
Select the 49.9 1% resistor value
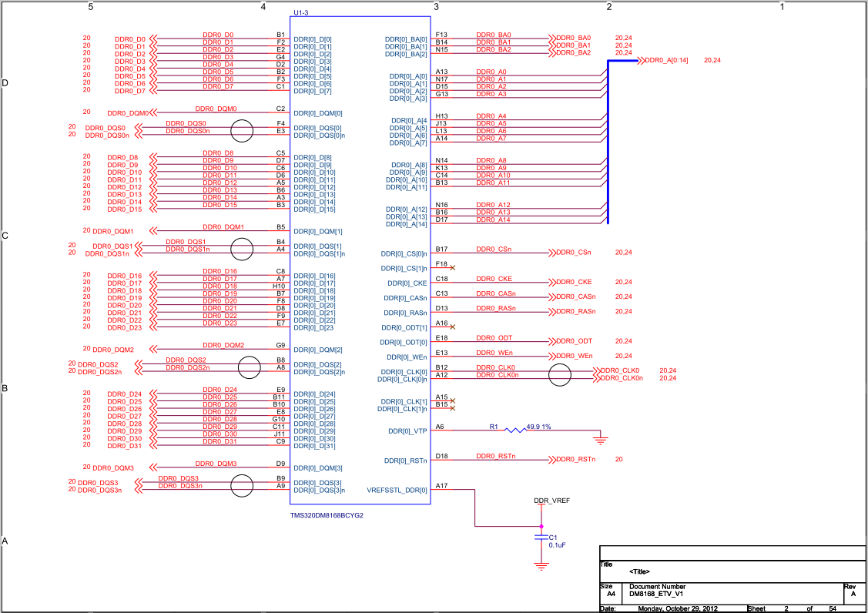point(538,427)
